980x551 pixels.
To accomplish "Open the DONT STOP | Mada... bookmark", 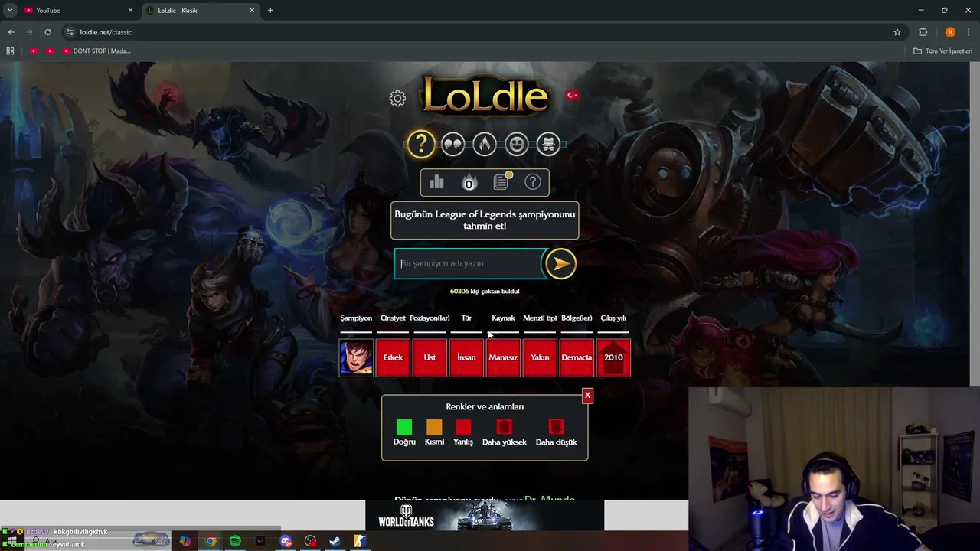I will [x=96, y=51].
